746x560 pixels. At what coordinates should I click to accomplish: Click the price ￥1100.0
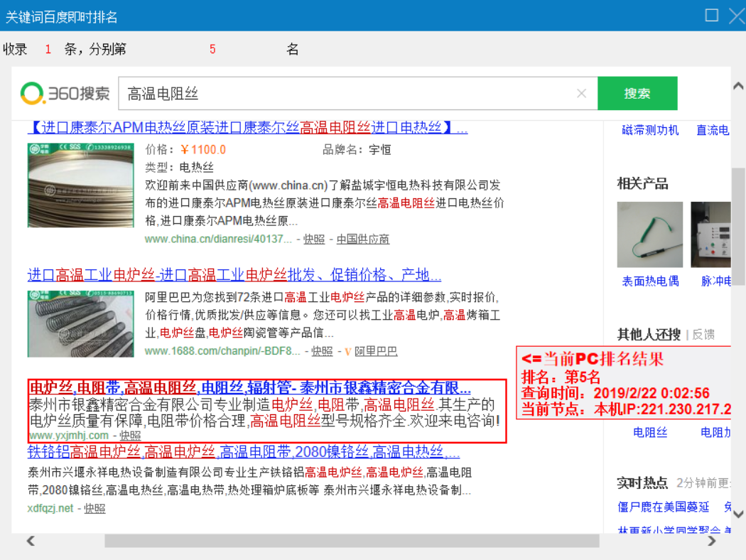(203, 150)
